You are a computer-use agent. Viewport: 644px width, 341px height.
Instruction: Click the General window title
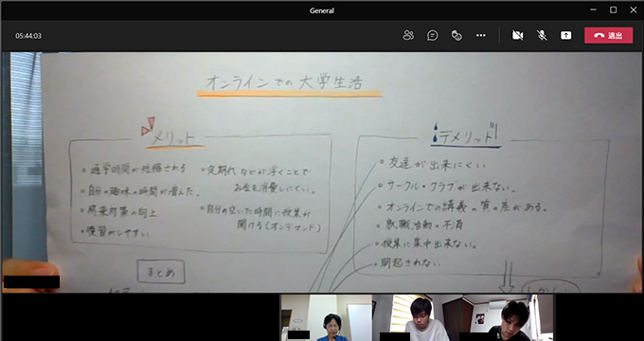pyautogui.click(x=322, y=10)
